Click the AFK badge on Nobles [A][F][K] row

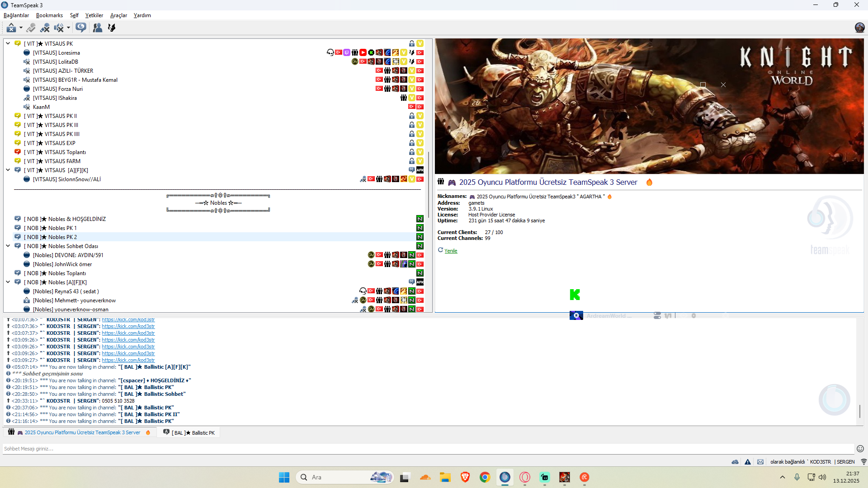point(420,282)
